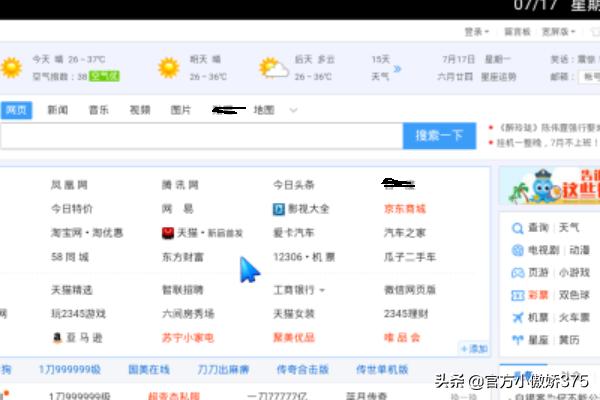Open the 宽屏版 dropdown

coord(558,32)
